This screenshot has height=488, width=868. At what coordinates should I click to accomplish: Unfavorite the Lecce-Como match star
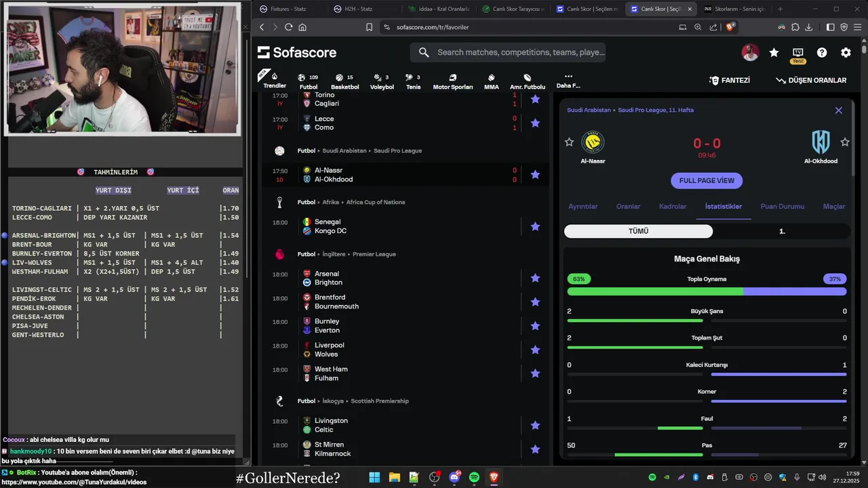pyautogui.click(x=535, y=123)
